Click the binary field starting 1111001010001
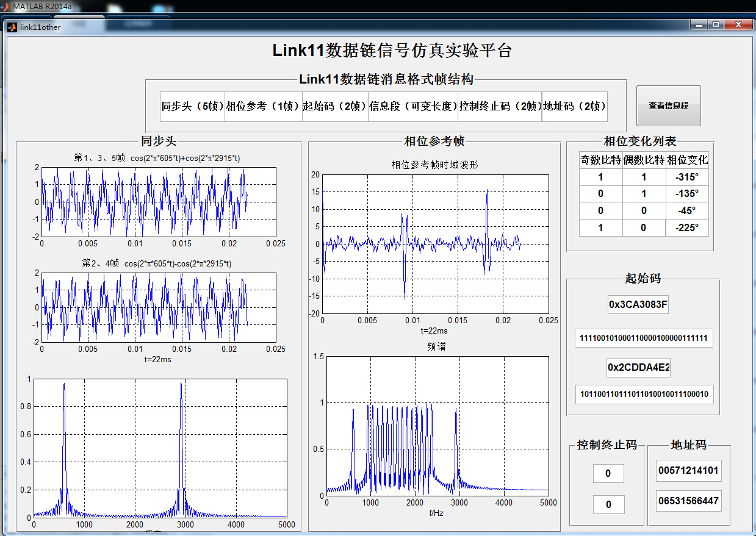Screen dimensions: 756x536 point(644,338)
